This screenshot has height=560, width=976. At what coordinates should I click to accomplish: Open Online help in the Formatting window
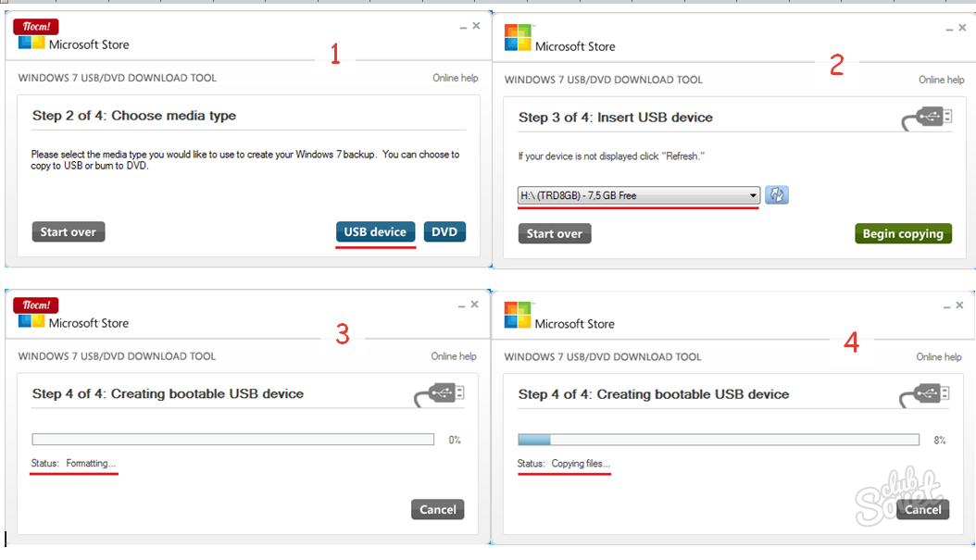(454, 356)
